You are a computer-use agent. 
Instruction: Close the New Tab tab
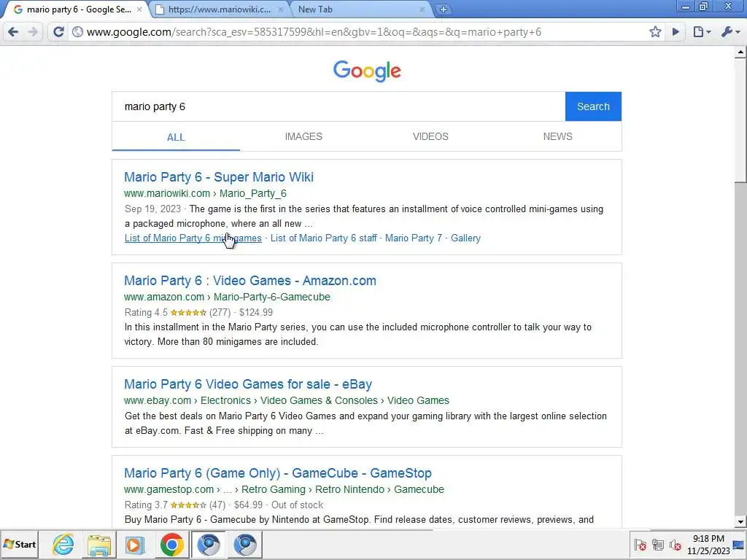click(x=422, y=9)
